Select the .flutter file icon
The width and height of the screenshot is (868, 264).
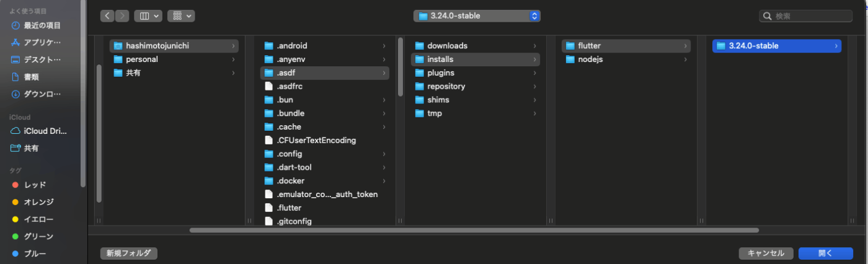pos(268,208)
